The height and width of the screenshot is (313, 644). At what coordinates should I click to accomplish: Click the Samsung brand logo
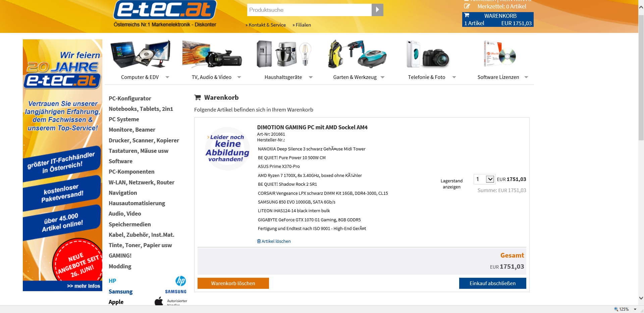click(176, 292)
